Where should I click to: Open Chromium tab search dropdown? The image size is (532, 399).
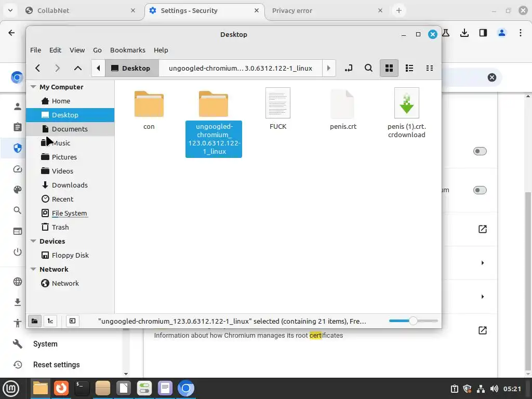click(x=10, y=10)
